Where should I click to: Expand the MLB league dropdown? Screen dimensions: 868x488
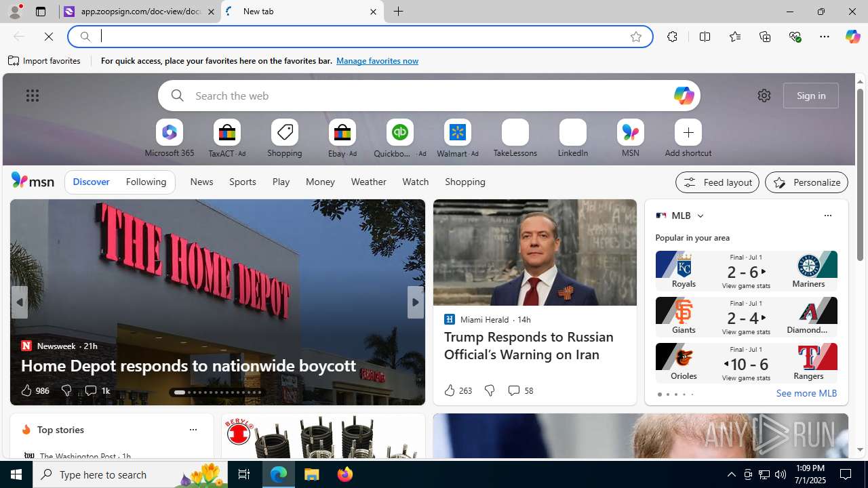pyautogui.click(x=700, y=216)
